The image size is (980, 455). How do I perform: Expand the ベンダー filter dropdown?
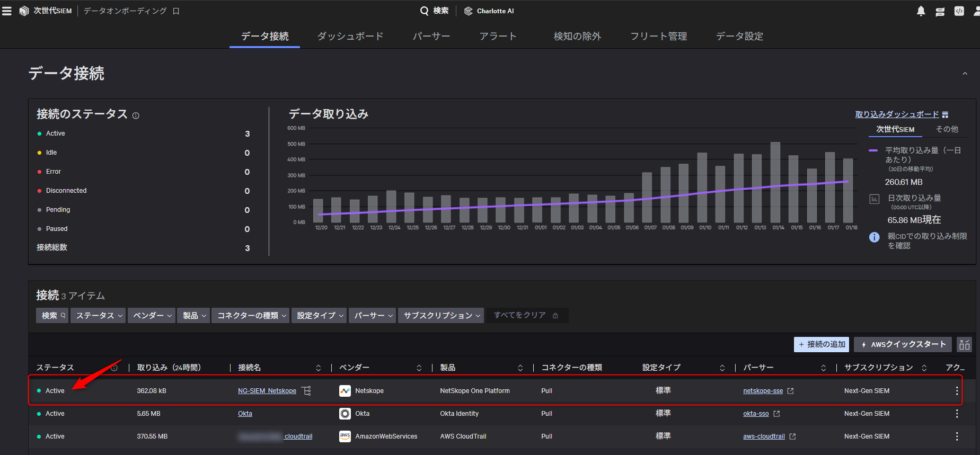[152, 316]
